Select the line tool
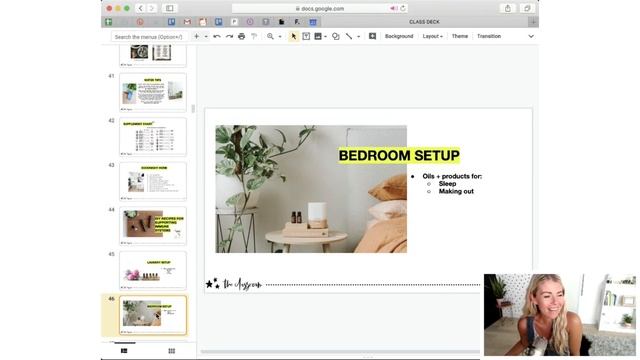 click(349, 36)
